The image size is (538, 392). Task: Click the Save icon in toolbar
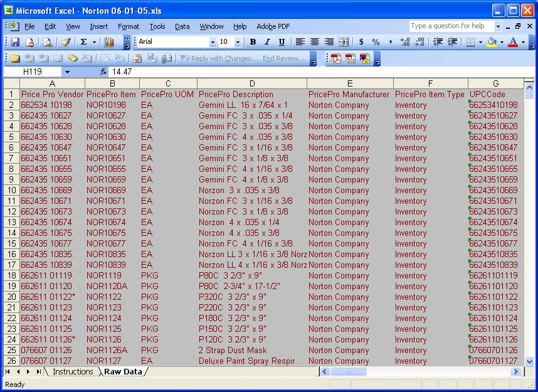(15, 42)
